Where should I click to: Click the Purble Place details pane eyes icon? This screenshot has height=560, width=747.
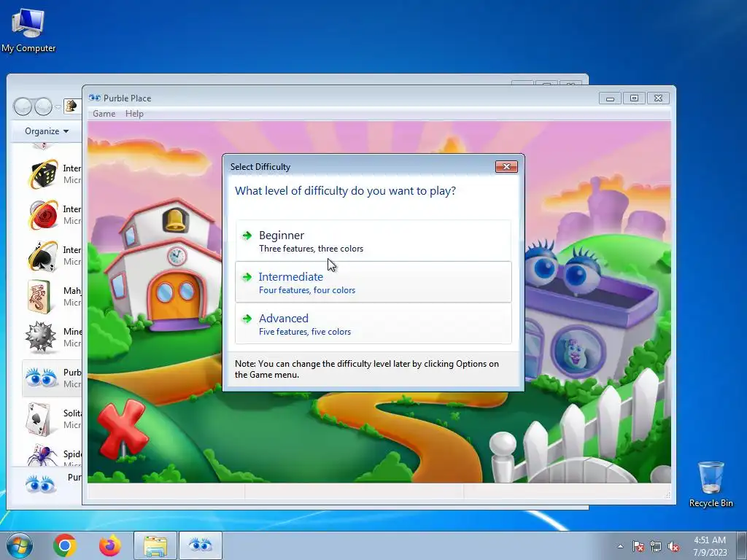[x=41, y=485]
